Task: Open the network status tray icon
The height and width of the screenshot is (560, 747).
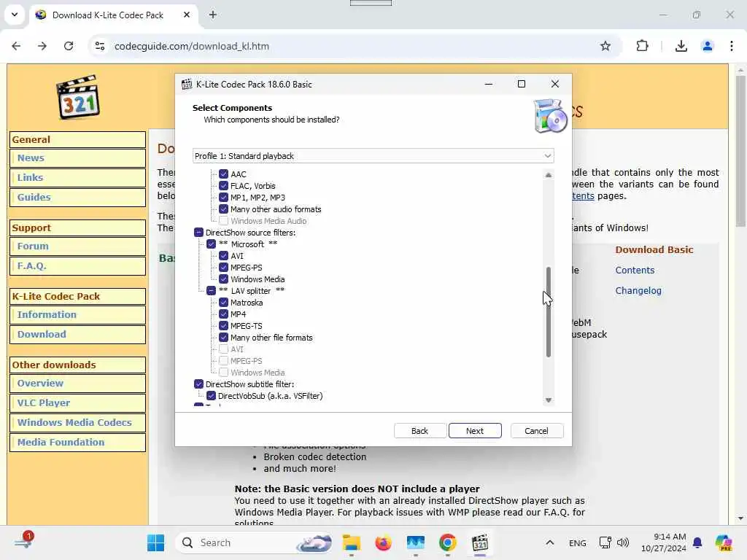Action: coord(605,542)
